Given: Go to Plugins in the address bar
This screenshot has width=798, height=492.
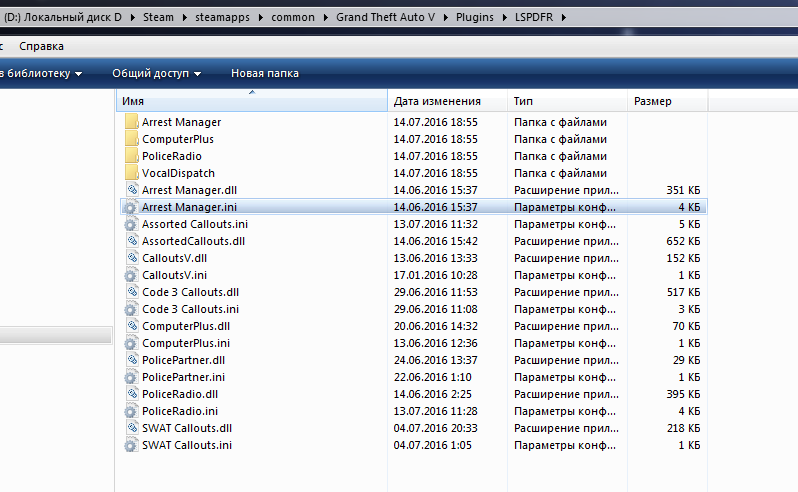Looking at the screenshot, I should (x=475, y=17).
